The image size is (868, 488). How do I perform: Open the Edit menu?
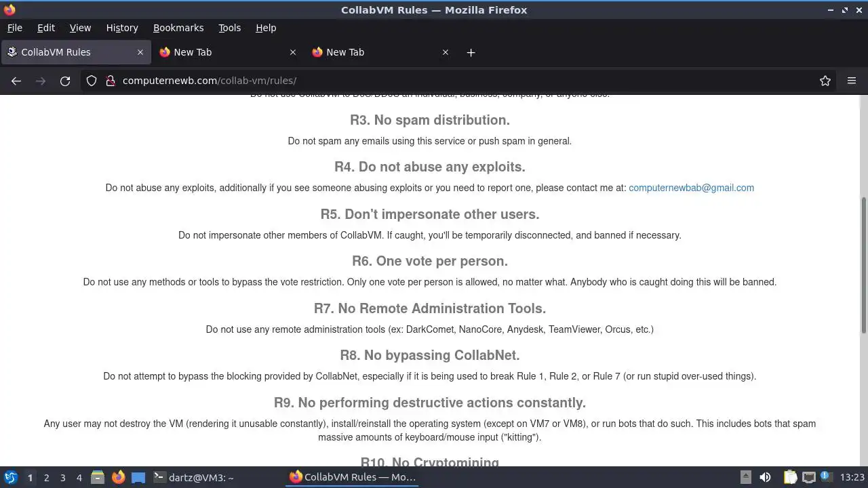point(46,28)
